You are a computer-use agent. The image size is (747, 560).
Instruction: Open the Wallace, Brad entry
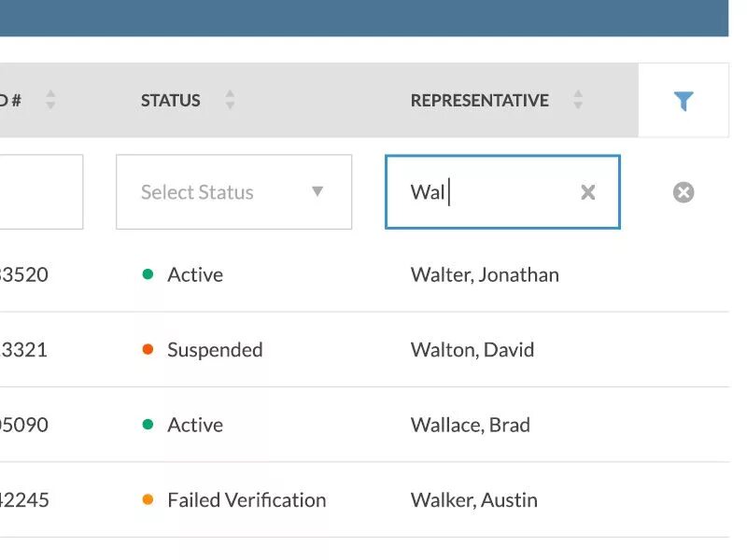[x=471, y=425]
